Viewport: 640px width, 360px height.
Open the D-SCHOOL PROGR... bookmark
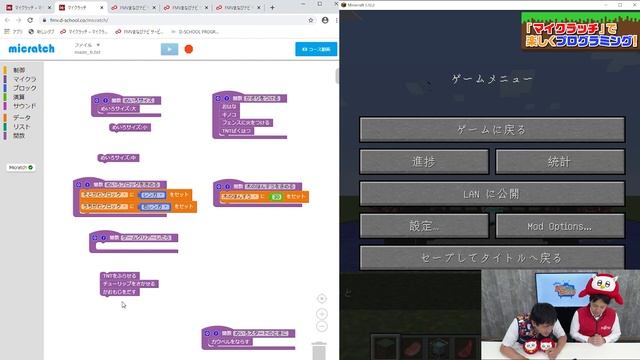point(195,31)
